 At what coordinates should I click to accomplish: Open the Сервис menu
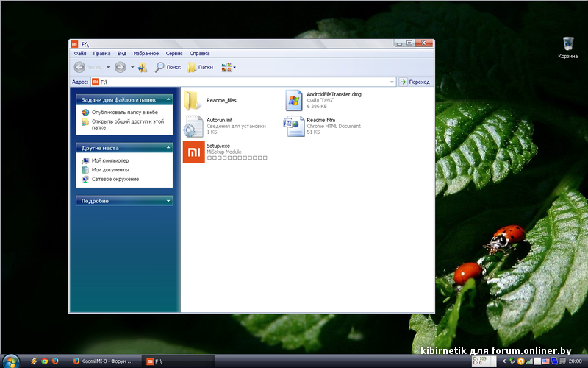click(x=174, y=54)
